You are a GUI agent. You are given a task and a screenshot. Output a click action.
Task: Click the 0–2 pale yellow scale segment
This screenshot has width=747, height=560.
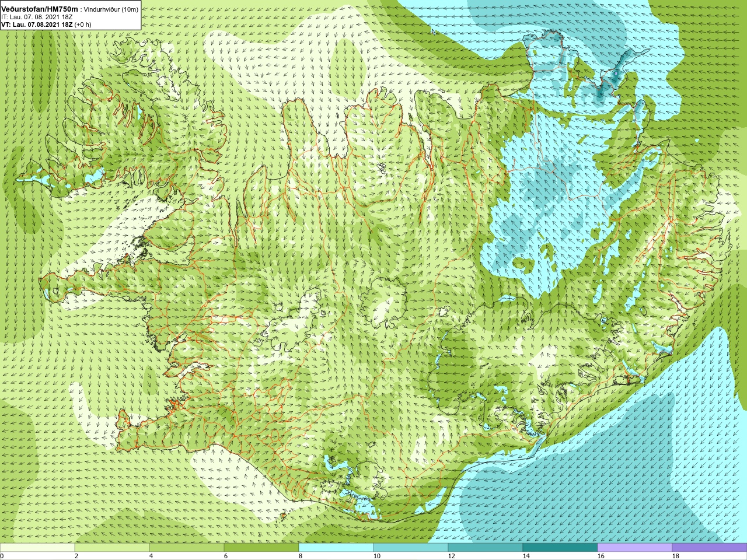tap(37, 548)
